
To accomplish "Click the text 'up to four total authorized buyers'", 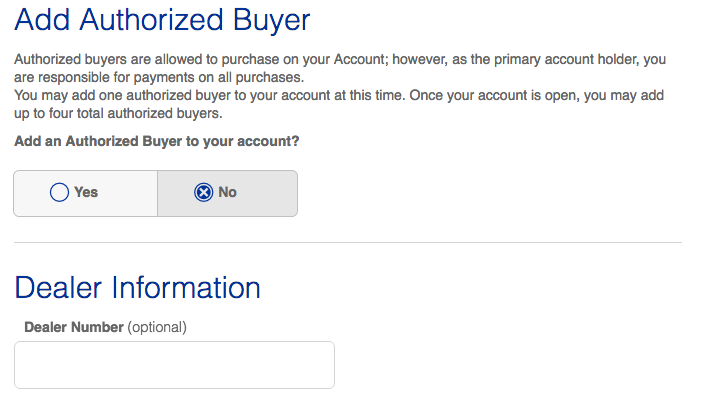I will (x=117, y=113).
